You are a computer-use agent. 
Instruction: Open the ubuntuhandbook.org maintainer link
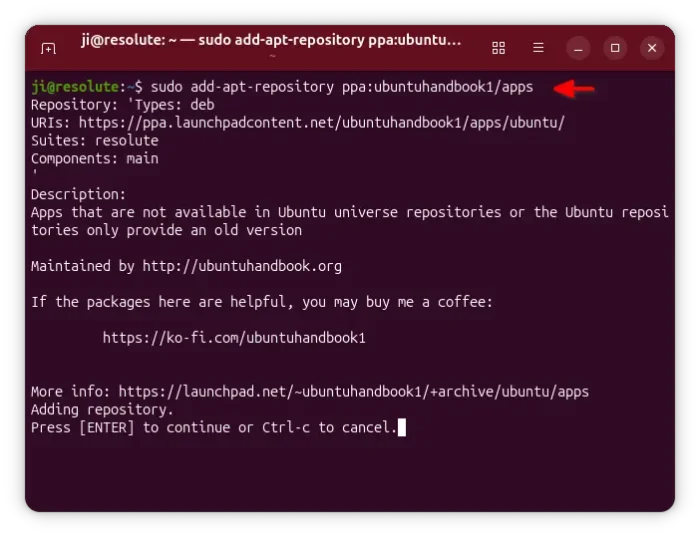pos(242,266)
